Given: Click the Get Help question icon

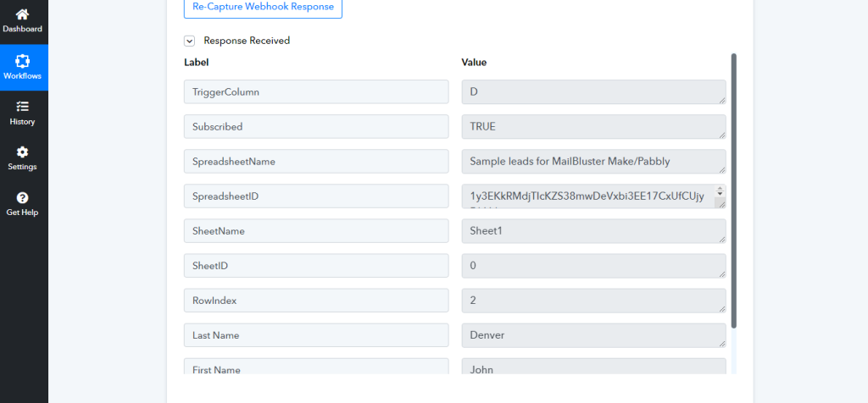Looking at the screenshot, I should click(x=23, y=198).
